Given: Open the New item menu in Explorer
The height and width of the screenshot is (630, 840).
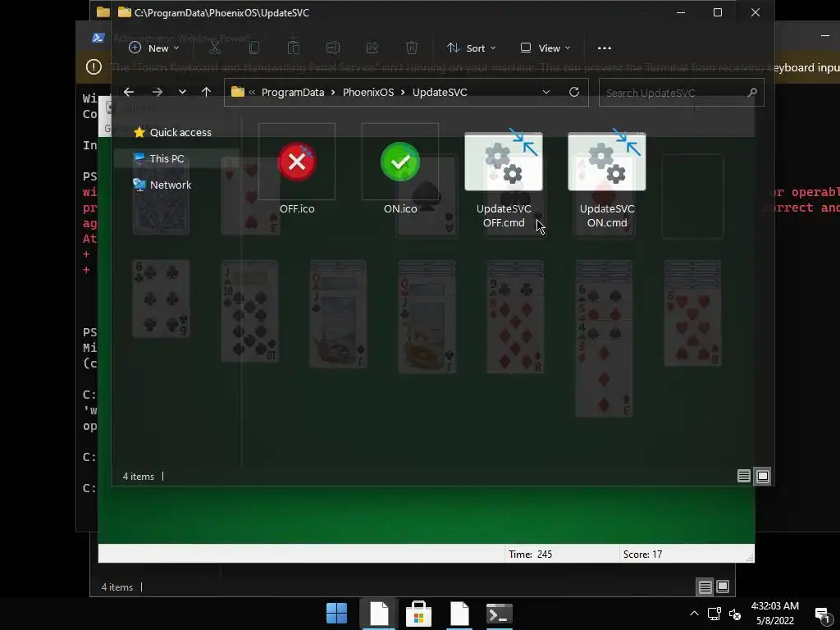Looking at the screenshot, I should point(153,48).
